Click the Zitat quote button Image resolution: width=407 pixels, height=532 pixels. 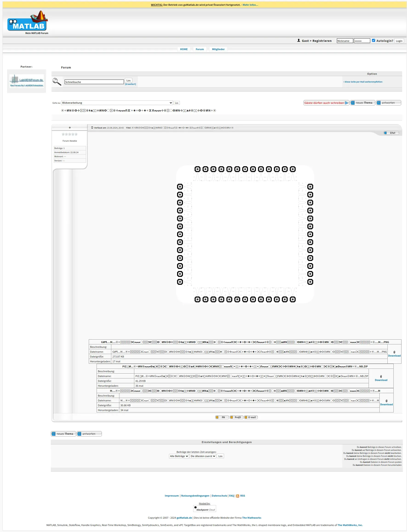point(391,133)
